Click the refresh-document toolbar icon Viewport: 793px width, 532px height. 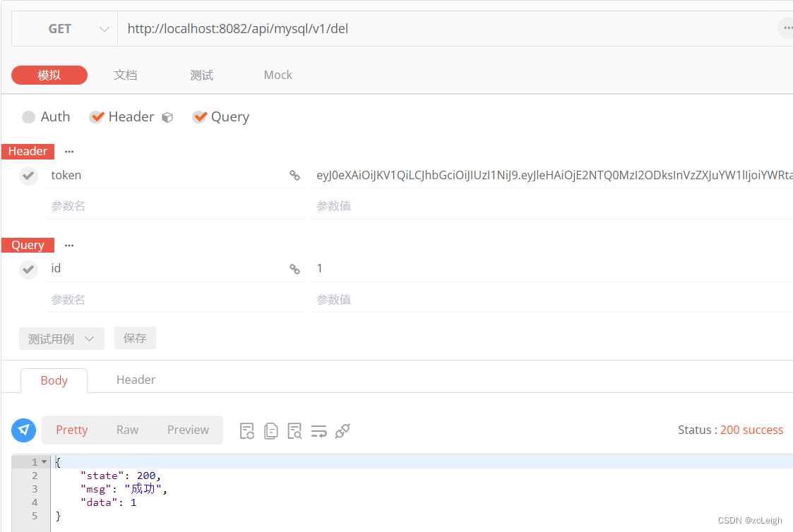247,431
